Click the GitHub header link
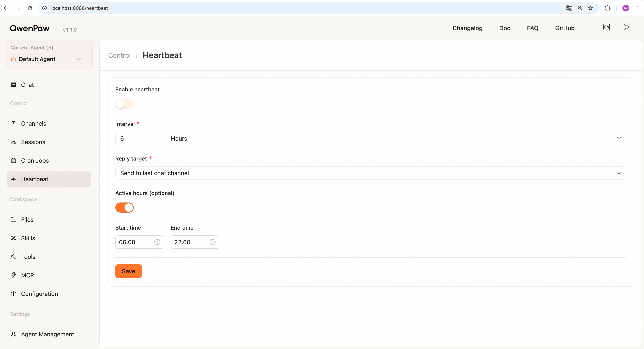The image size is (644, 349). 564,28
